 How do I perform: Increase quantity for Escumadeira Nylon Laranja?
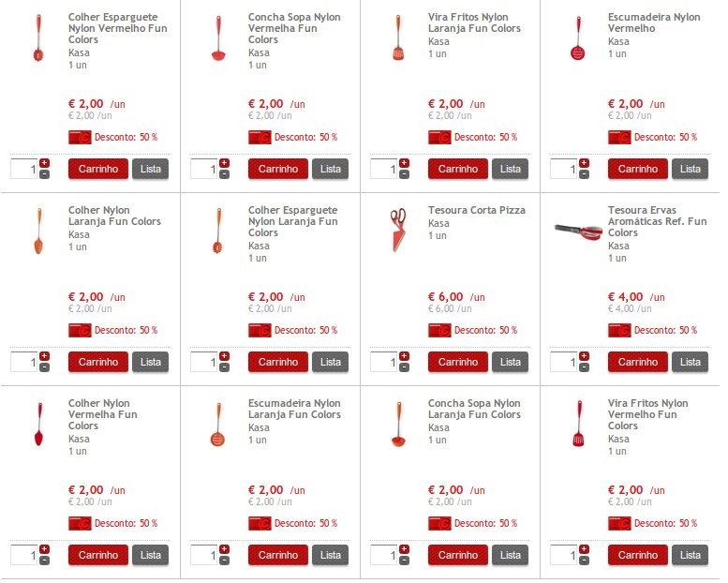tap(224, 549)
